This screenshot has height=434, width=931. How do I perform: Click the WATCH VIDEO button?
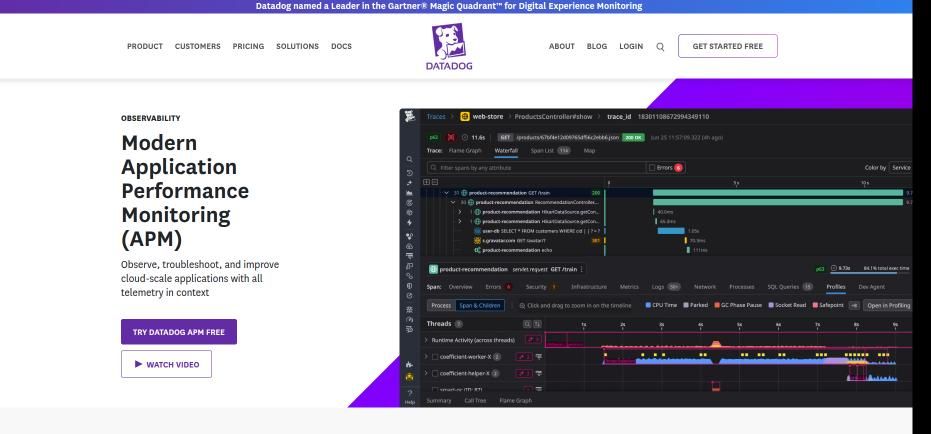[166, 364]
